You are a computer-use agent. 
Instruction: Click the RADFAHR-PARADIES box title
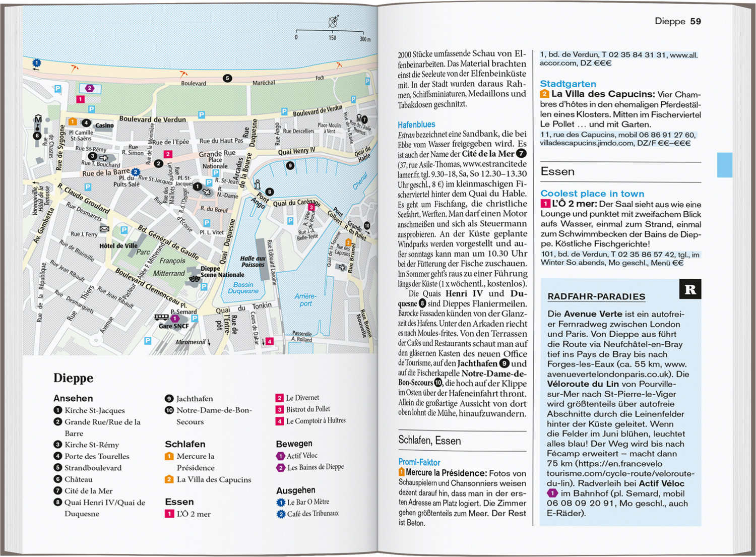pos(596,297)
